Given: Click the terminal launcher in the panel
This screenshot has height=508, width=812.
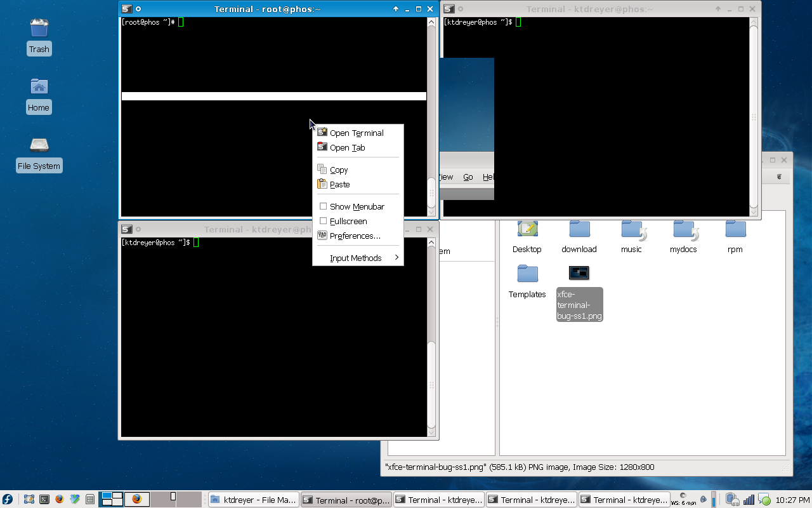Looking at the screenshot, I should point(44,499).
